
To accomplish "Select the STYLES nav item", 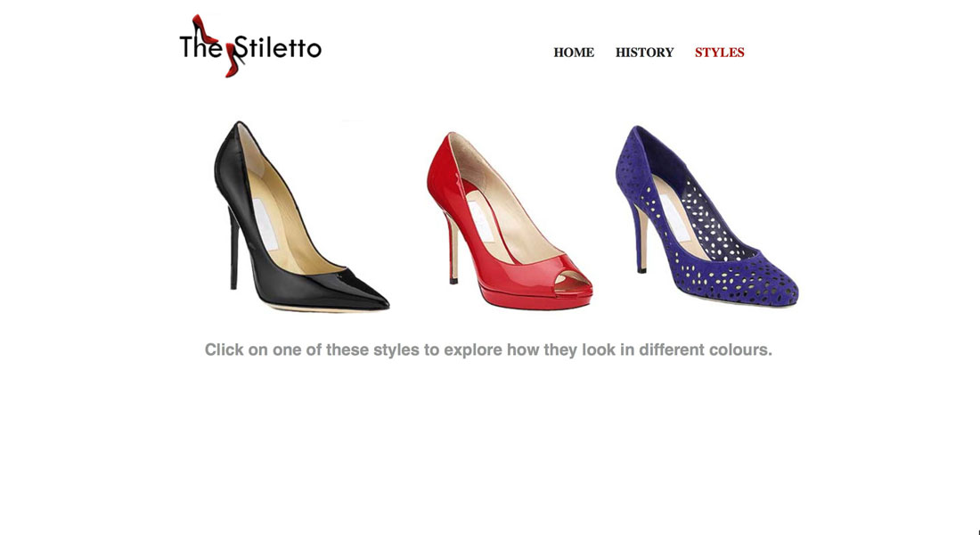I will tap(719, 53).
